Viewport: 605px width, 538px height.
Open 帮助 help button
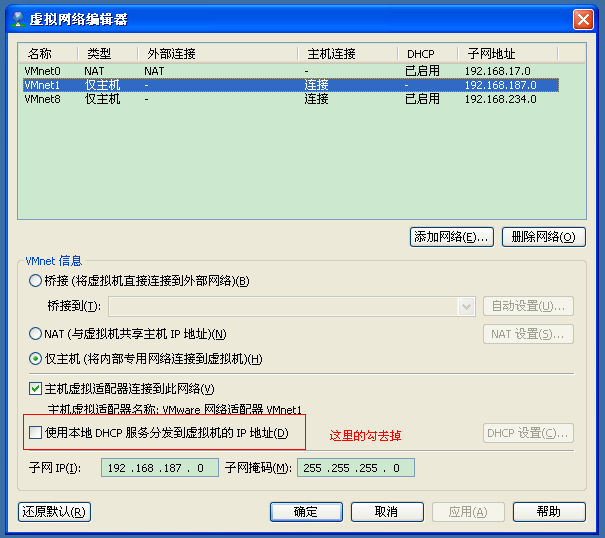[x=549, y=512]
